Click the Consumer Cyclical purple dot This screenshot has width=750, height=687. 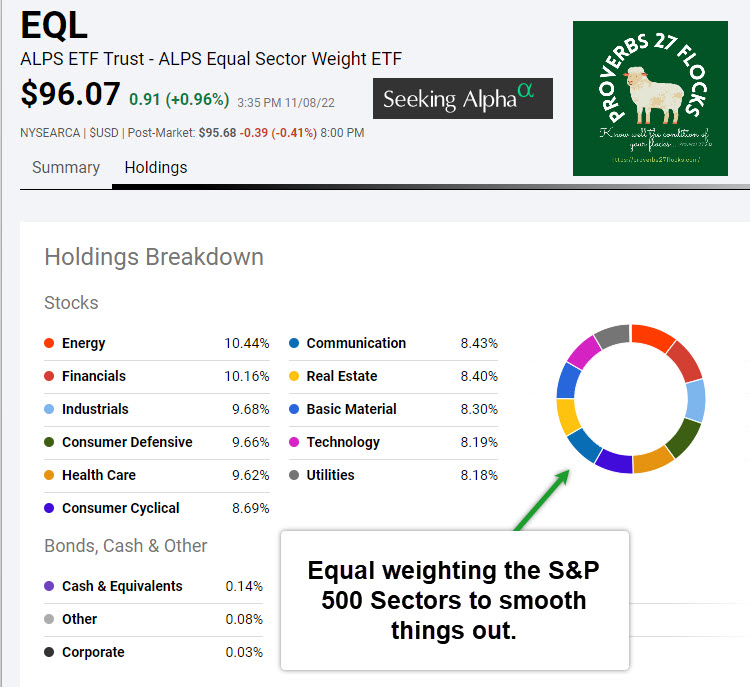(x=49, y=508)
